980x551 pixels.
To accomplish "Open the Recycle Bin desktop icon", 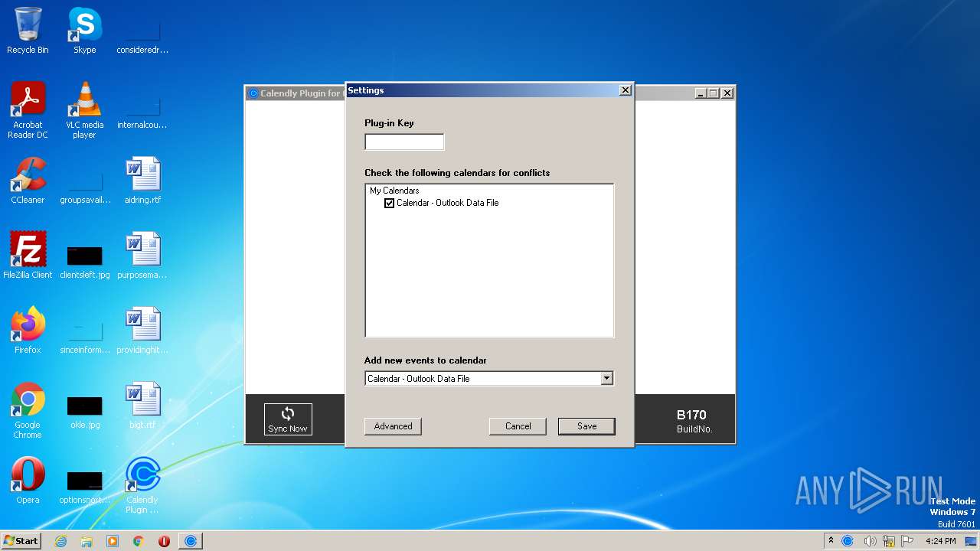I will click(28, 31).
